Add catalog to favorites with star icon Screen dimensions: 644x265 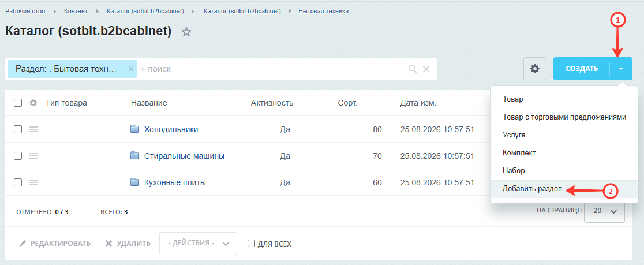click(186, 32)
